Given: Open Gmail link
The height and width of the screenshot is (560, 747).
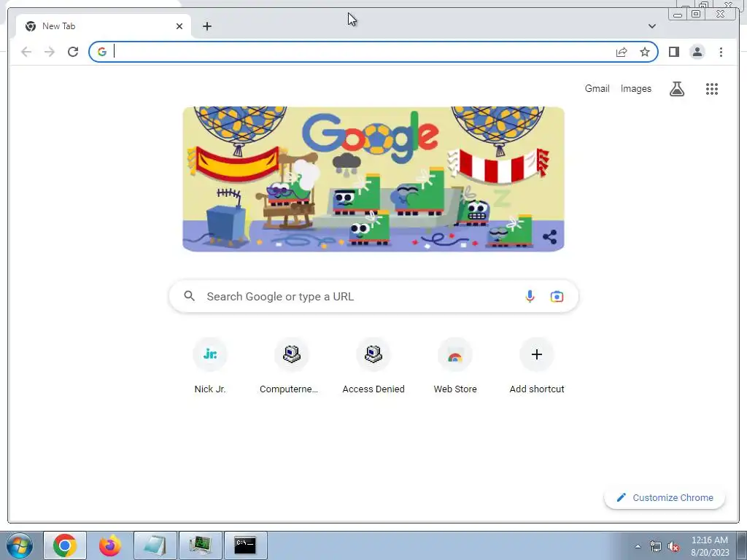Looking at the screenshot, I should point(597,88).
